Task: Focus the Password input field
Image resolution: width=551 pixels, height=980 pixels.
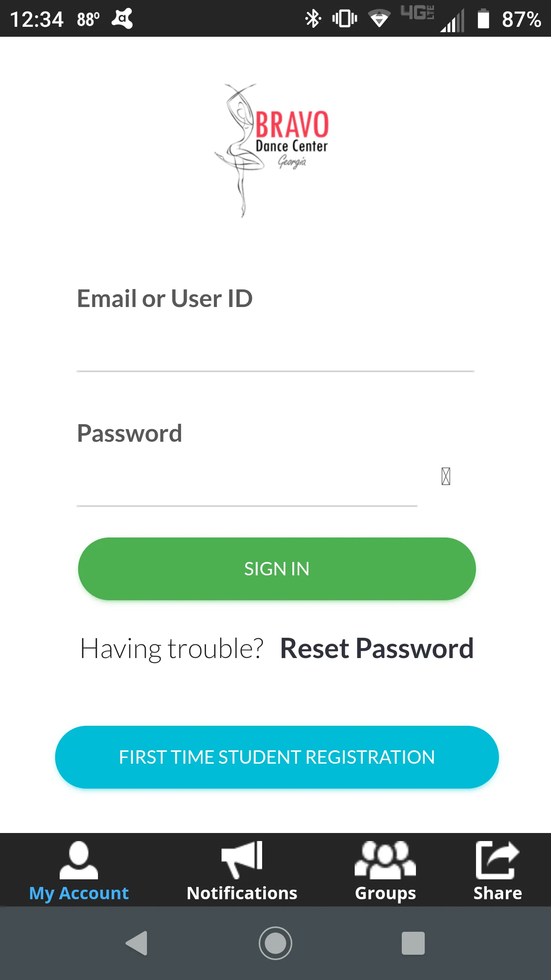Action: click(x=247, y=484)
